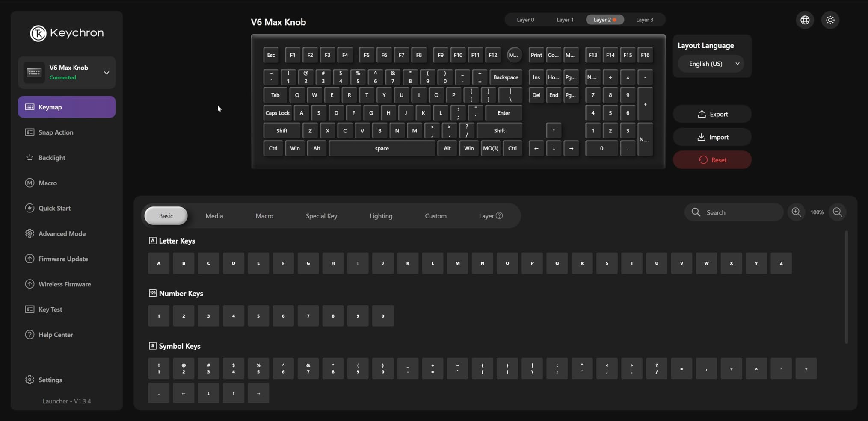Image resolution: width=868 pixels, height=421 pixels.
Task: Select the Custom keycode tab
Action: click(x=435, y=216)
